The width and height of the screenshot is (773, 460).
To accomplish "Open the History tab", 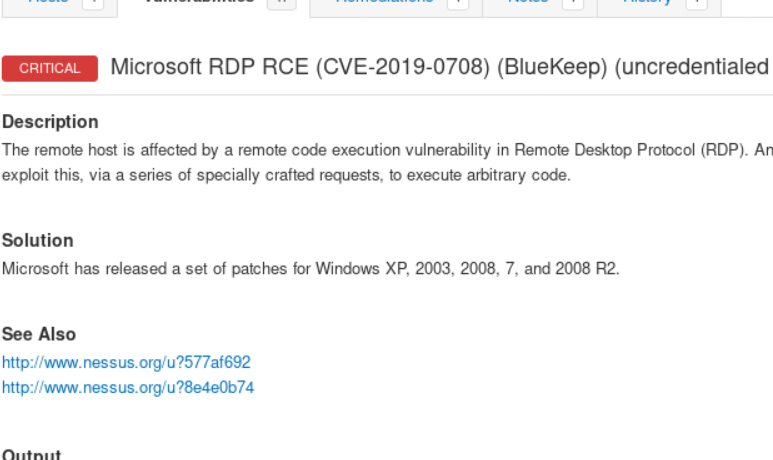I will tap(647, 3).
